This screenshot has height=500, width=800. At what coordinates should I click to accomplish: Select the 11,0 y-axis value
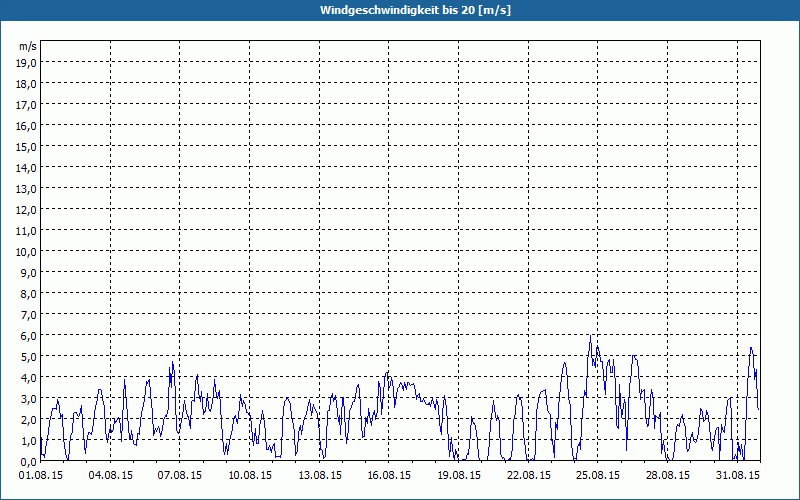pyautogui.click(x=28, y=231)
